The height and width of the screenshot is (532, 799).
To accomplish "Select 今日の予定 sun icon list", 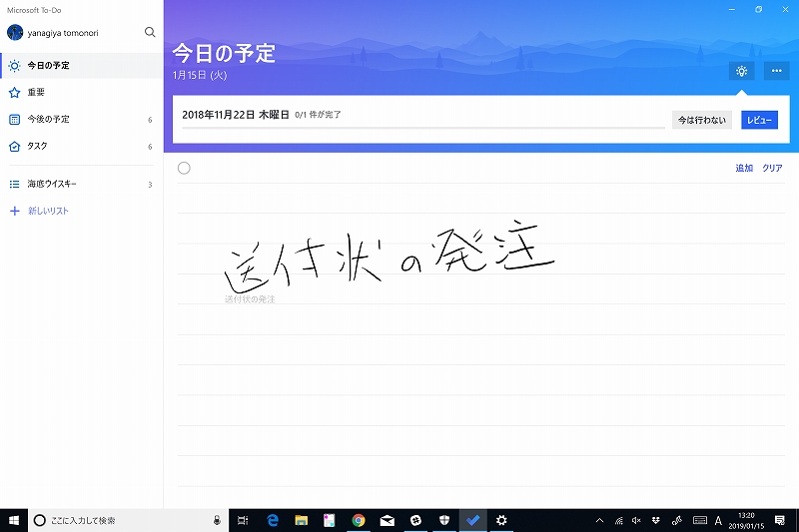I will coord(82,65).
